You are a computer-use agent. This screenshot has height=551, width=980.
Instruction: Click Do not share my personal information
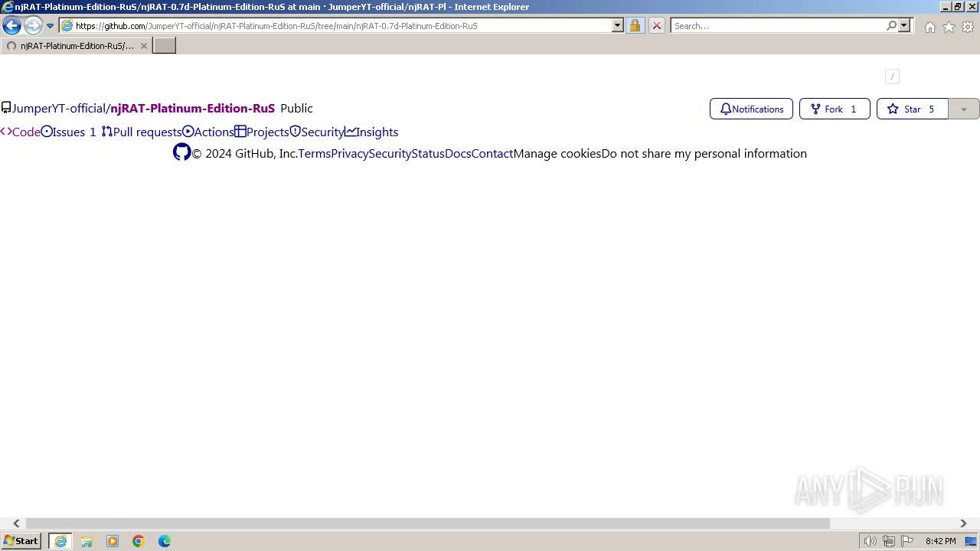pos(704,153)
